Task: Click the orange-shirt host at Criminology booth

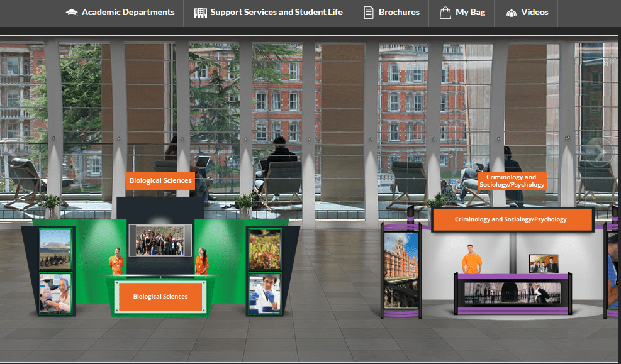Action: 471,258
